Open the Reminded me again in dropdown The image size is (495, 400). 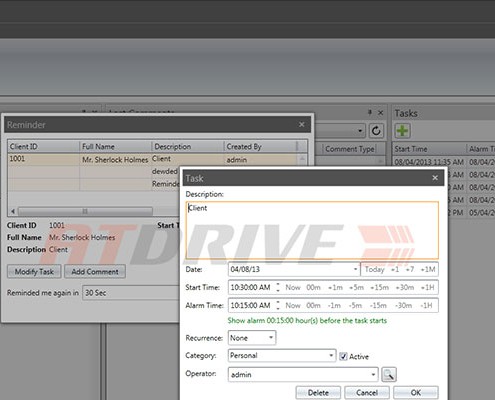coord(131,293)
